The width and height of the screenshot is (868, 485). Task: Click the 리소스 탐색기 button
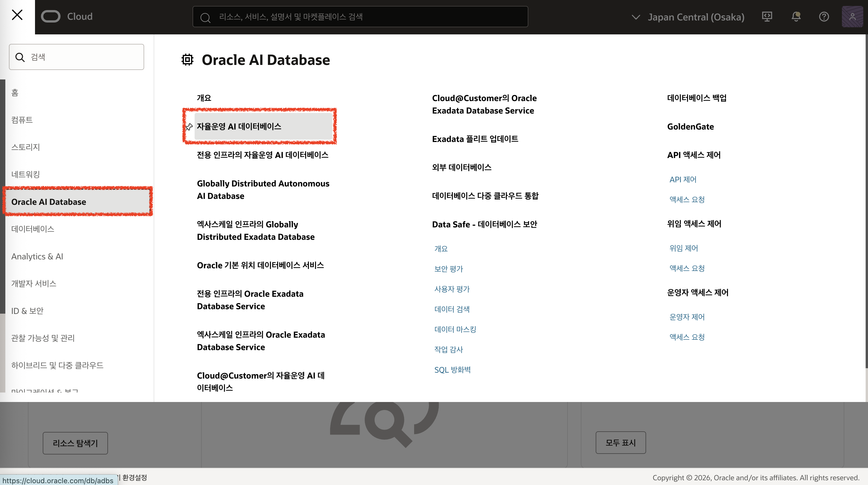point(75,443)
